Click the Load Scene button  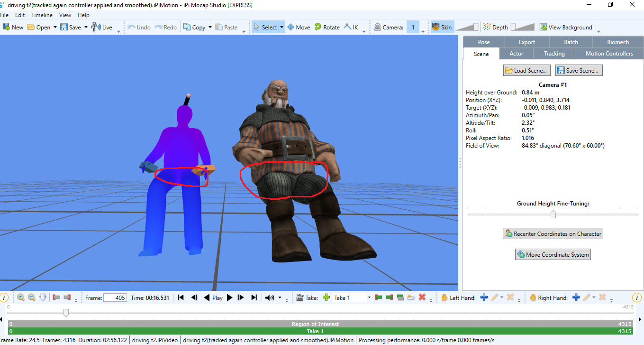526,70
